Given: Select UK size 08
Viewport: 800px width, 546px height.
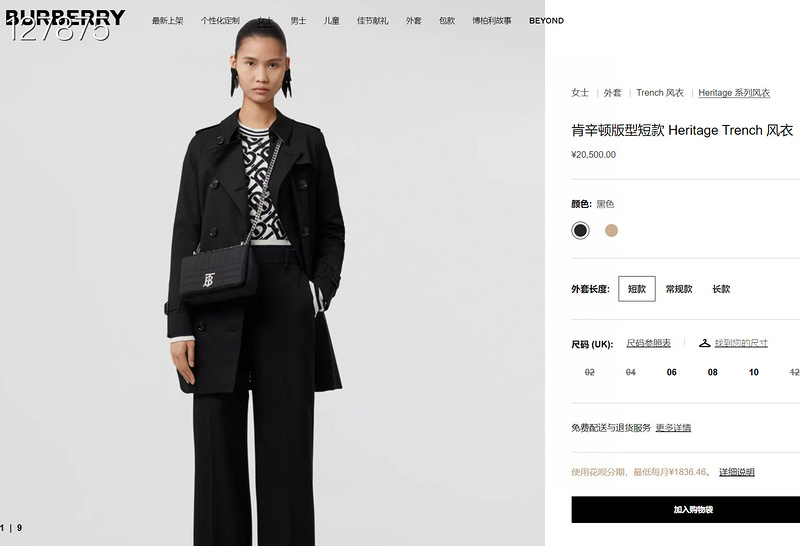Looking at the screenshot, I should (x=713, y=373).
